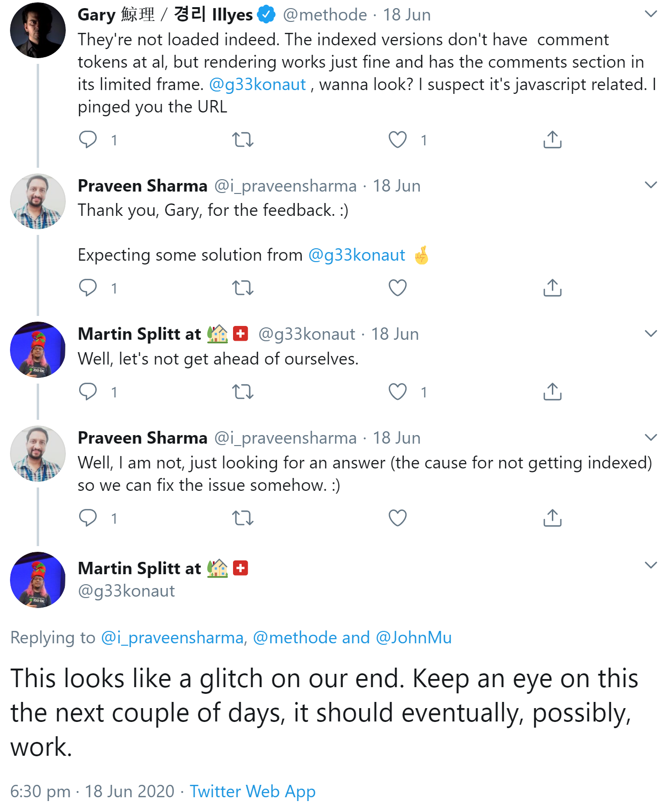Open the share icon on Gary Illyes's tweet
Viewport: 671px width, 812px height.
click(552, 140)
